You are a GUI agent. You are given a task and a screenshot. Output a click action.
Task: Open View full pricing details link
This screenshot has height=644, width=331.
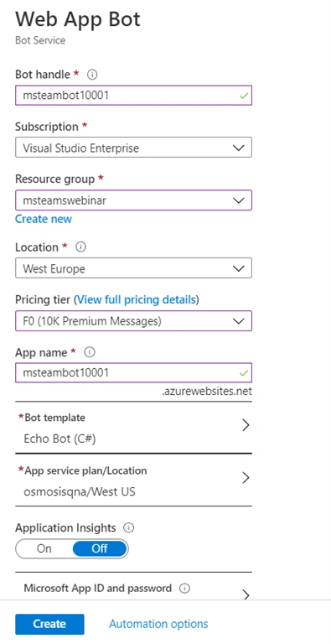pos(137,299)
